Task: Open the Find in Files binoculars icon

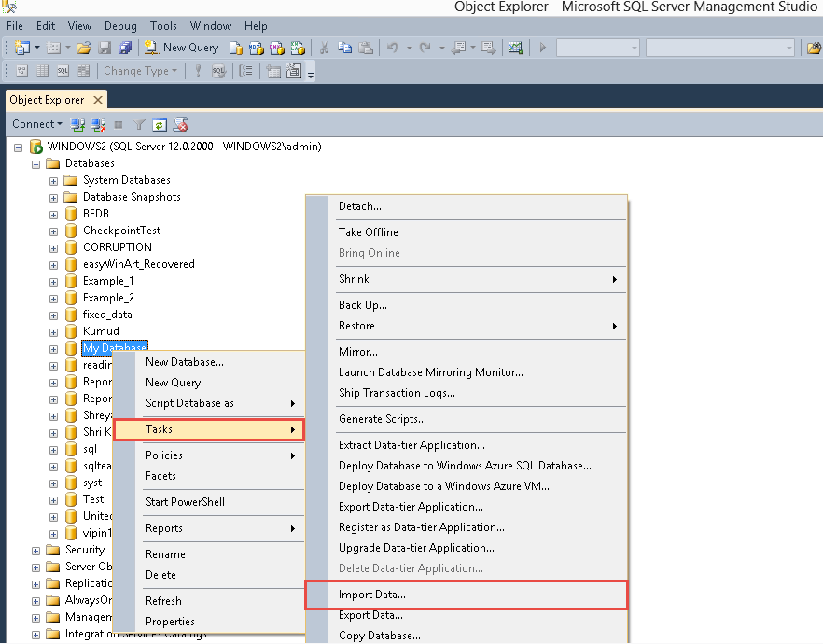Action: (x=814, y=48)
